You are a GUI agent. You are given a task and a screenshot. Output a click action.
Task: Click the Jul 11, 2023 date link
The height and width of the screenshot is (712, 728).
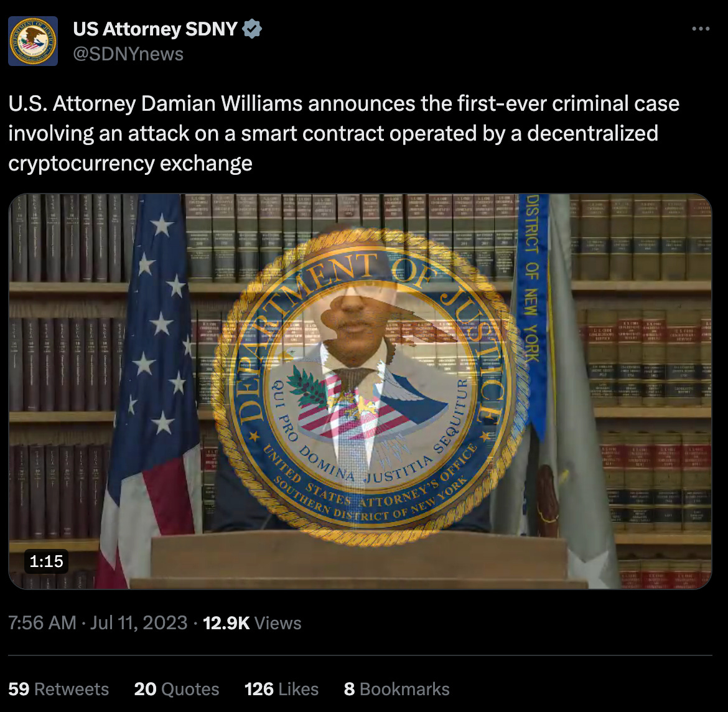pyautogui.click(x=139, y=623)
